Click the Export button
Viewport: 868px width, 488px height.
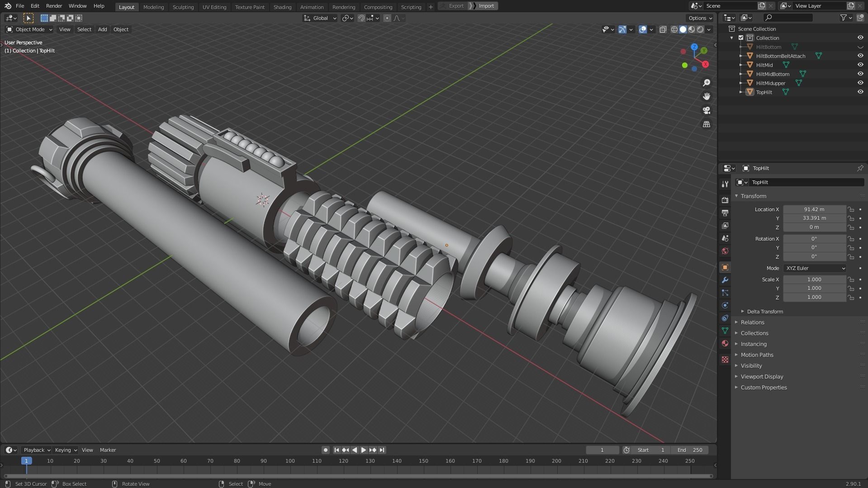453,6
